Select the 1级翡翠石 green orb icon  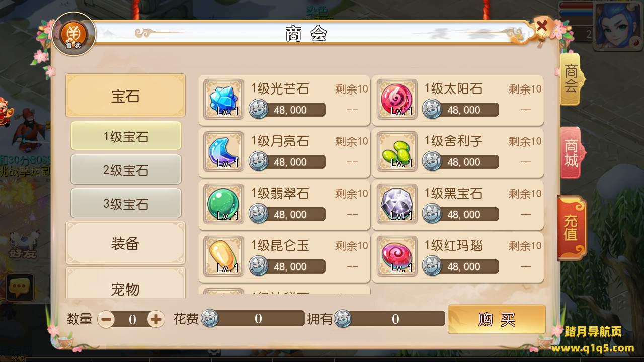tap(223, 204)
